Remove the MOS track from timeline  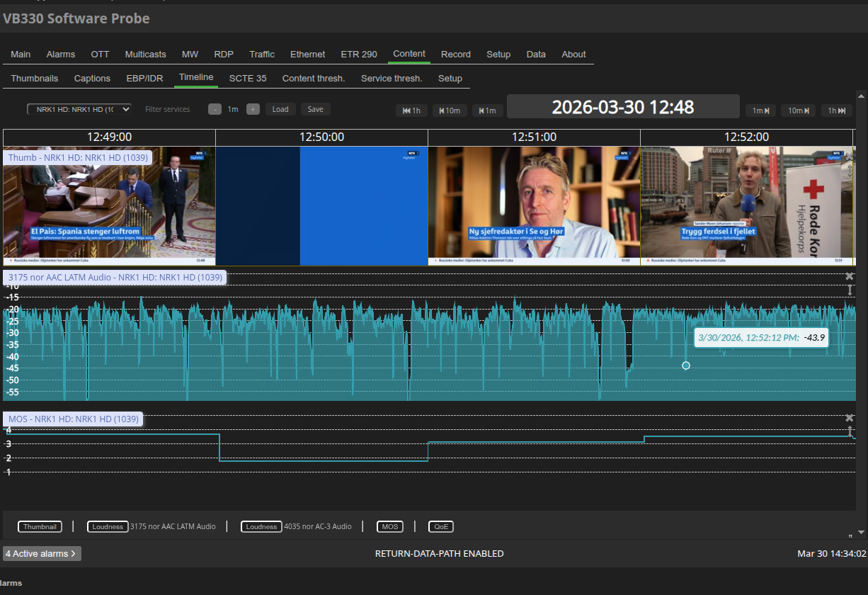(850, 418)
